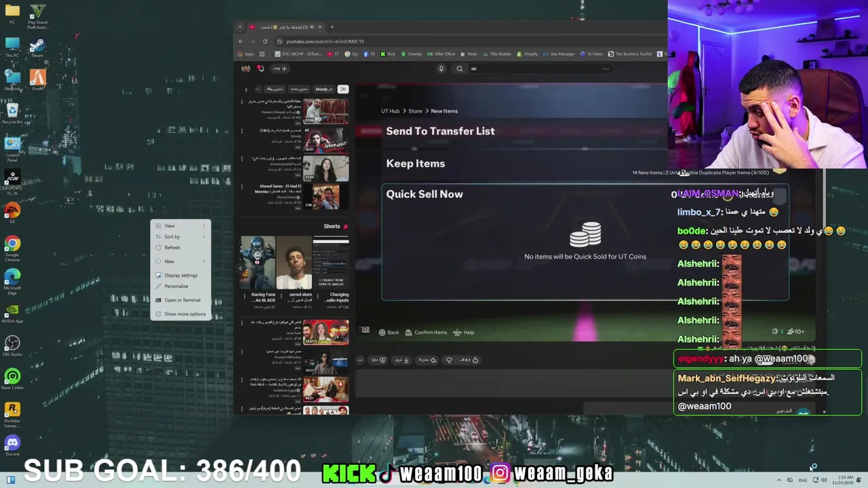Dislike the YouTube video

(x=449, y=360)
